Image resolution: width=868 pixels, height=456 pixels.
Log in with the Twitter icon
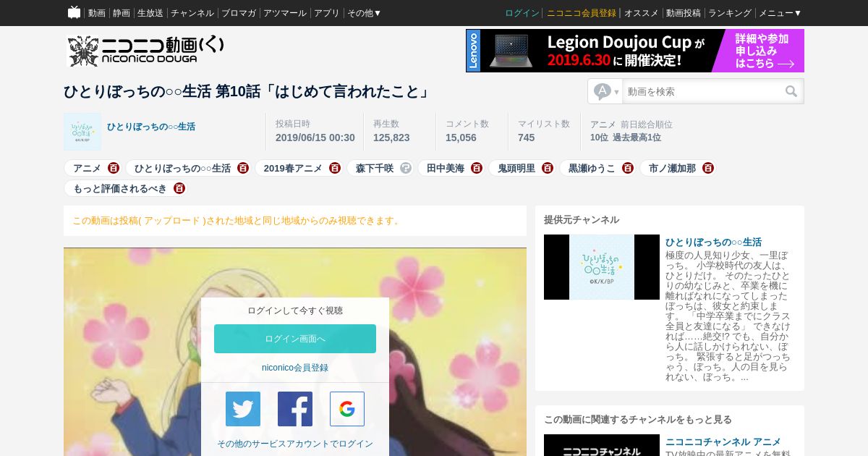coord(243,409)
